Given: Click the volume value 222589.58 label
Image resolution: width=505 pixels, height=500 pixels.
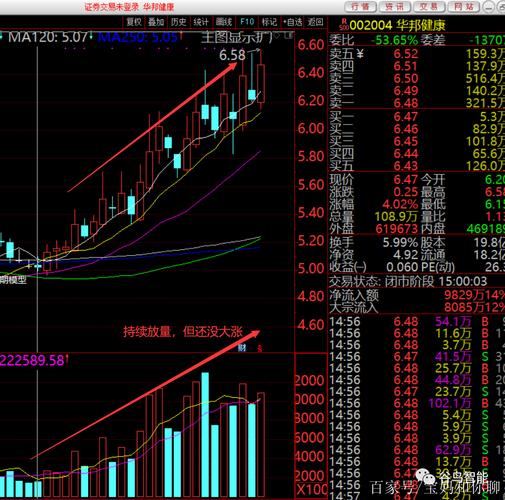Looking at the screenshot, I should pos(32,361).
